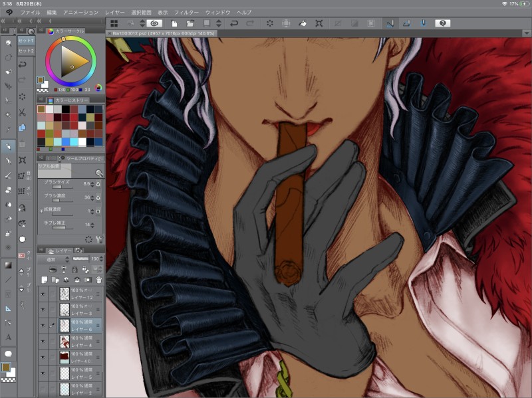Click the grid icon in the command bar
Viewport: 532px width, 398px height.
point(114,23)
